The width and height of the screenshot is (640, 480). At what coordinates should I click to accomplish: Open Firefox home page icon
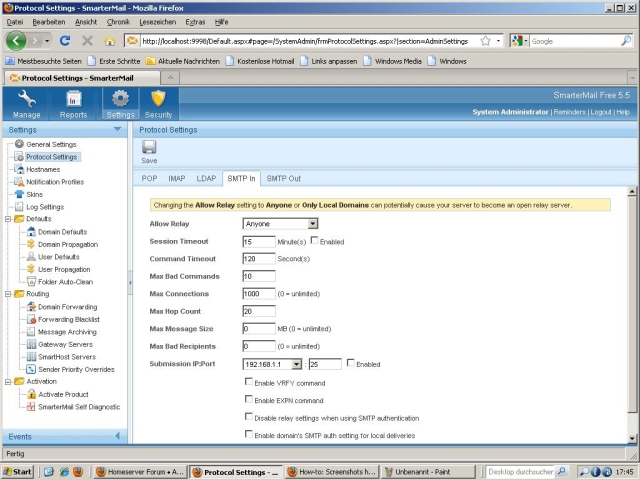pos(109,41)
